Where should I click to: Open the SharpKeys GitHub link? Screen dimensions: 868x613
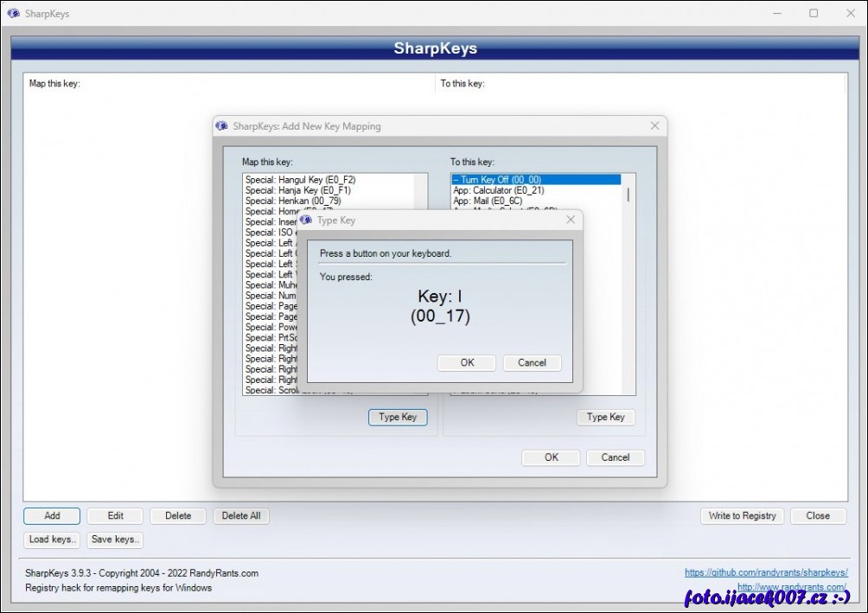766,572
